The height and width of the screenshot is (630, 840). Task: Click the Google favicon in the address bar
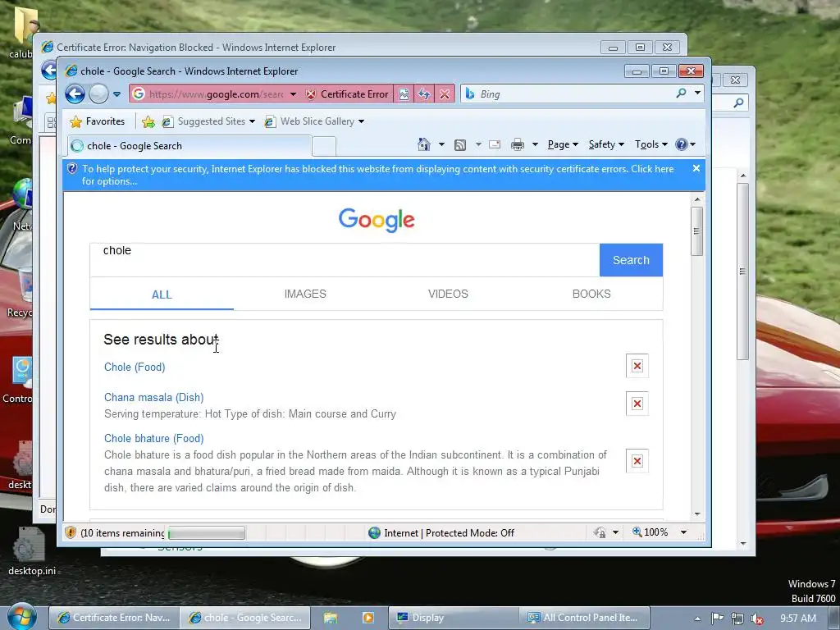pyautogui.click(x=138, y=94)
